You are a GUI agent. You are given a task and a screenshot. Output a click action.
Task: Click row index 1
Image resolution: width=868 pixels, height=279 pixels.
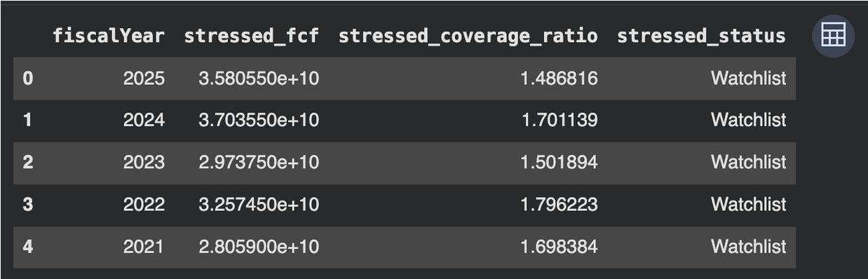tap(28, 120)
